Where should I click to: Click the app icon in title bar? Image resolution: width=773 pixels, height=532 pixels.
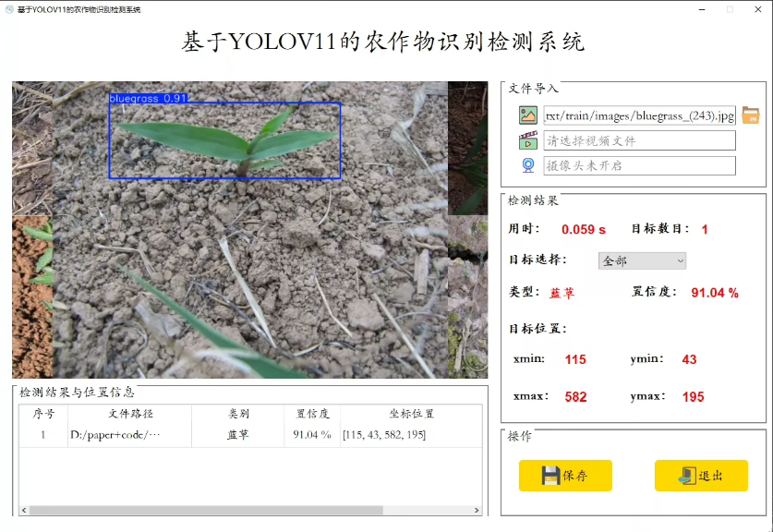[x=9, y=9]
